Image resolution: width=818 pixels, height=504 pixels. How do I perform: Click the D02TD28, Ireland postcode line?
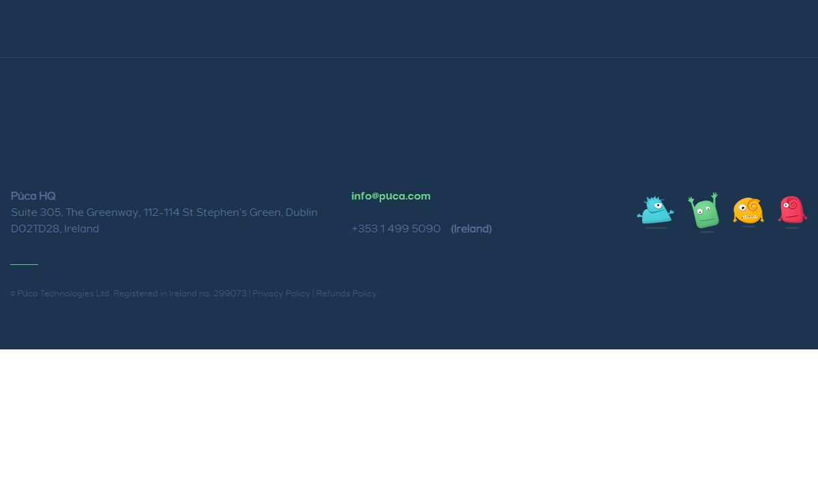(55, 229)
